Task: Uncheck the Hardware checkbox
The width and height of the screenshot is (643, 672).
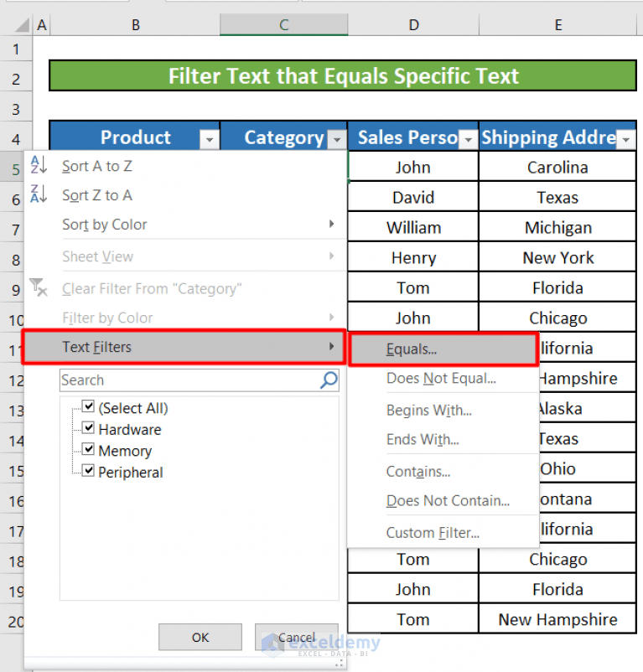Action: click(x=88, y=429)
